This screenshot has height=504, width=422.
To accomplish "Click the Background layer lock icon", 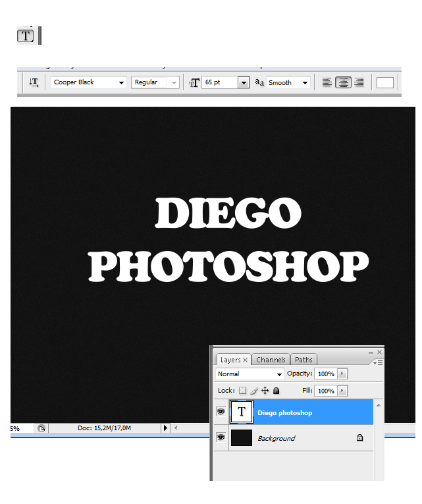I will (x=359, y=437).
